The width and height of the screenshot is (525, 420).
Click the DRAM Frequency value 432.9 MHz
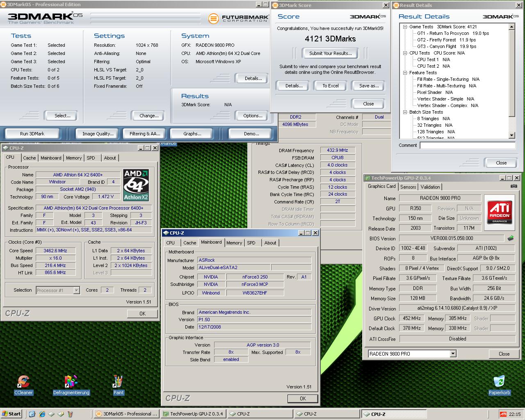pyautogui.click(x=338, y=150)
